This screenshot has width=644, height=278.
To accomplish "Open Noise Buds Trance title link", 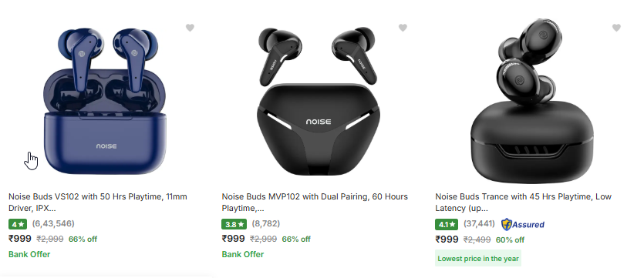I will pyautogui.click(x=523, y=202).
